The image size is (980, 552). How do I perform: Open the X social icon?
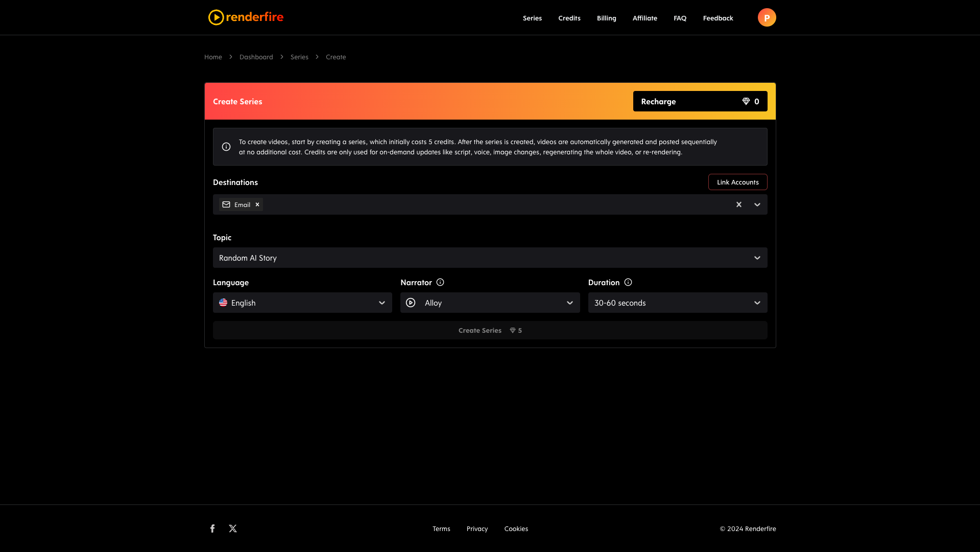(233, 528)
